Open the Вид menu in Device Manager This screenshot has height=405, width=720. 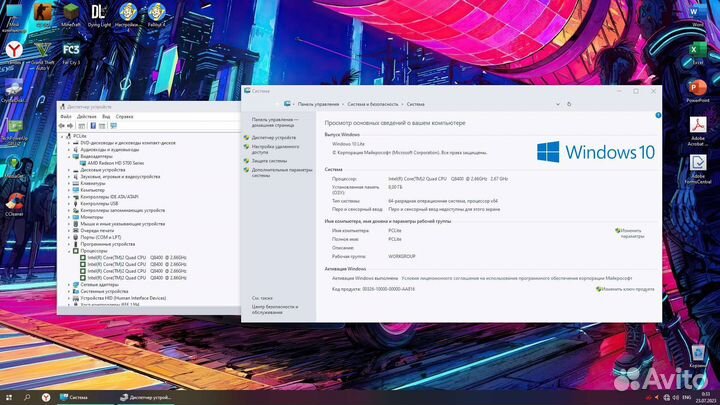106,117
